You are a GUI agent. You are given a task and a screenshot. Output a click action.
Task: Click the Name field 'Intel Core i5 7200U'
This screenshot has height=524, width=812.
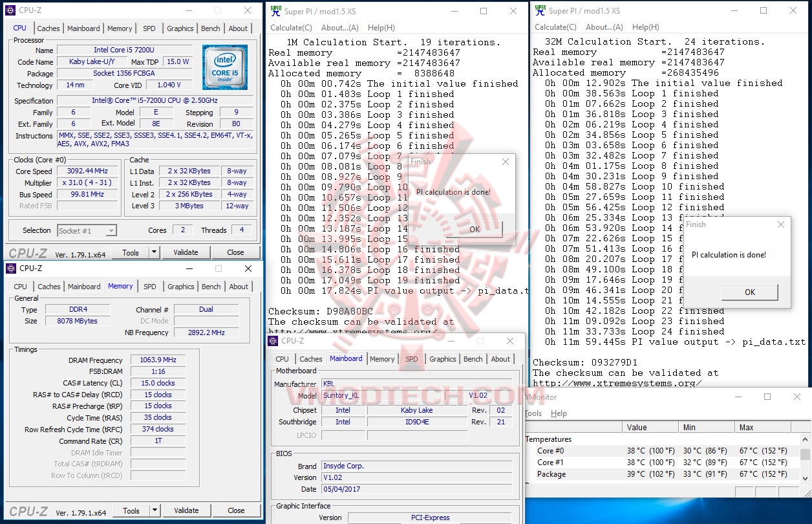[x=124, y=50]
